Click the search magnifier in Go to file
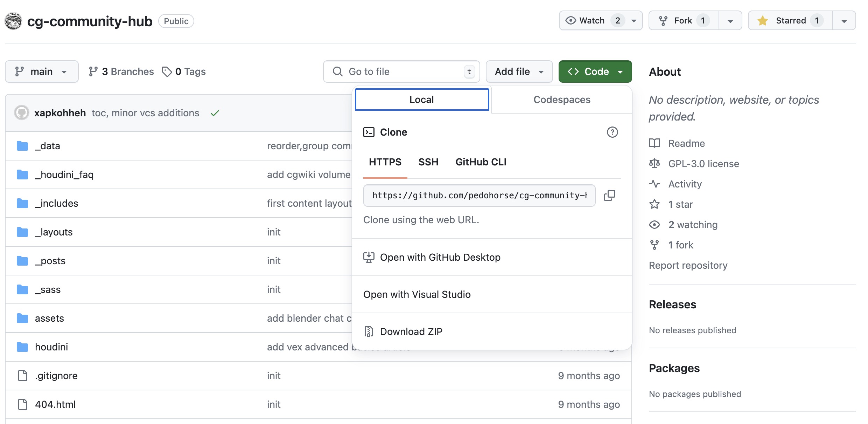 337,71
